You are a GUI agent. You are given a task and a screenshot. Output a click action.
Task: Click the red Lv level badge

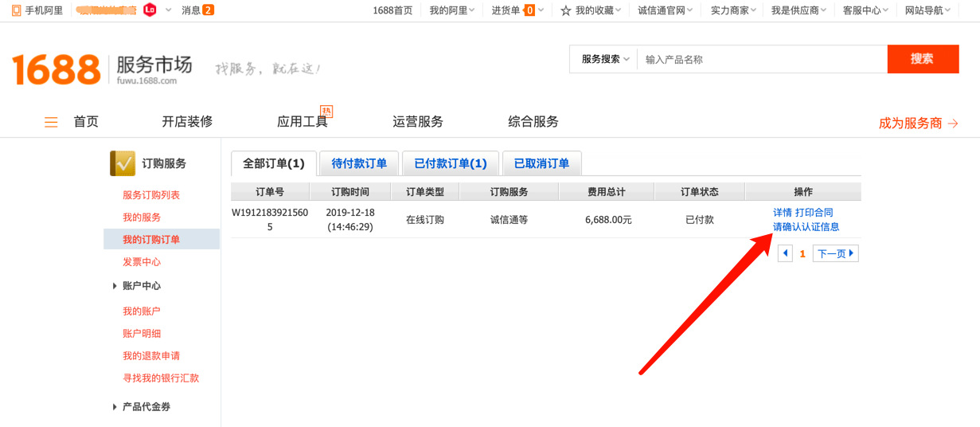(150, 10)
